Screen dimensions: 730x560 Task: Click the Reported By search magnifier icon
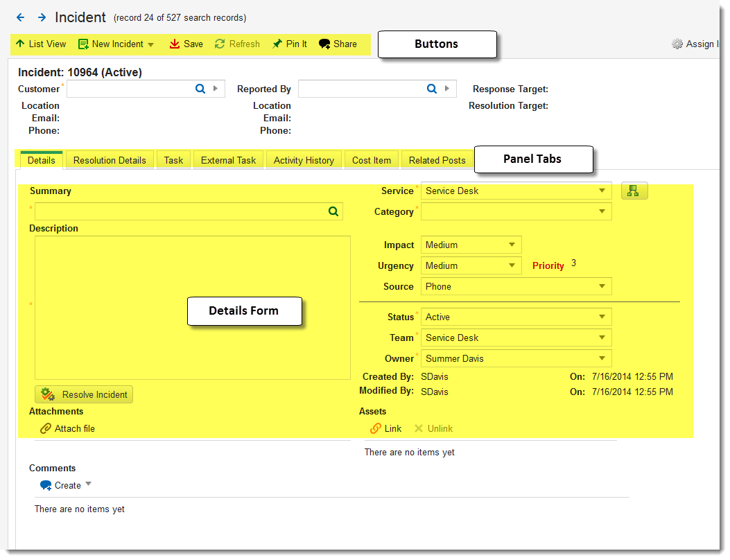[432, 89]
